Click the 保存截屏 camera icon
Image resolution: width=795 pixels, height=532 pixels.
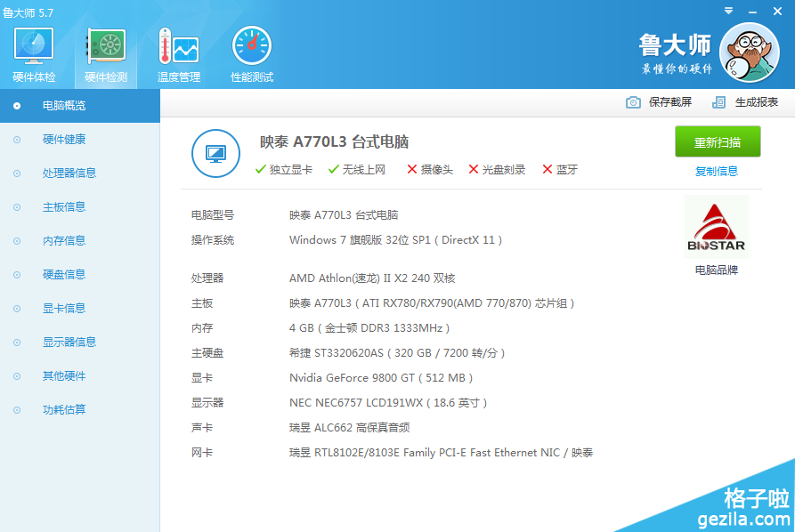[x=633, y=102]
